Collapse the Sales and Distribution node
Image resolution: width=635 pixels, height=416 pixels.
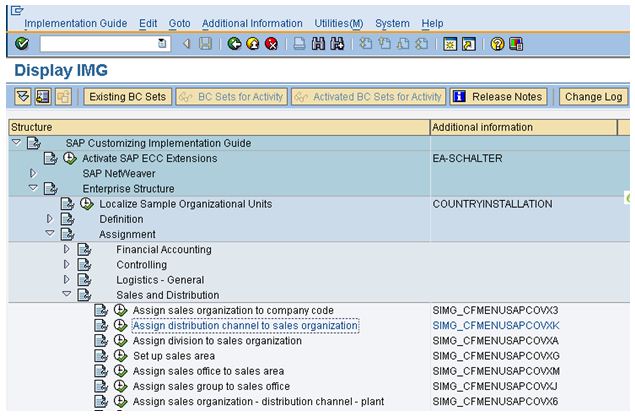(x=67, y=295)
